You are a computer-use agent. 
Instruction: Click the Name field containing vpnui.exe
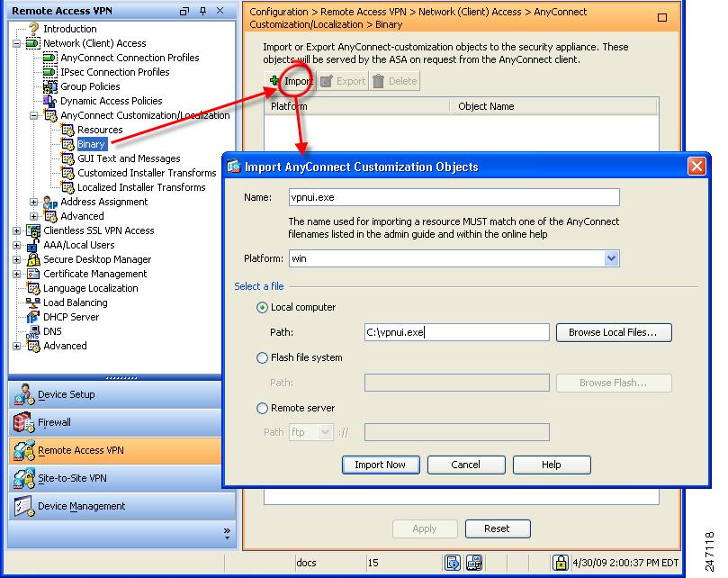tap(454, 197)
